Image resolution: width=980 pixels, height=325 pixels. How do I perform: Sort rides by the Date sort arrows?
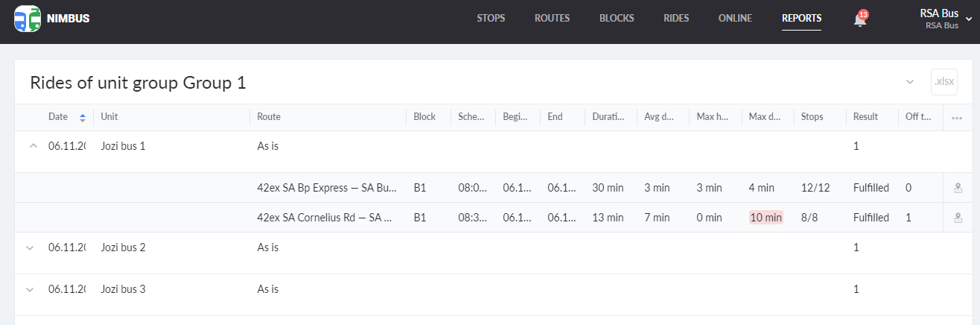point(83,118)
